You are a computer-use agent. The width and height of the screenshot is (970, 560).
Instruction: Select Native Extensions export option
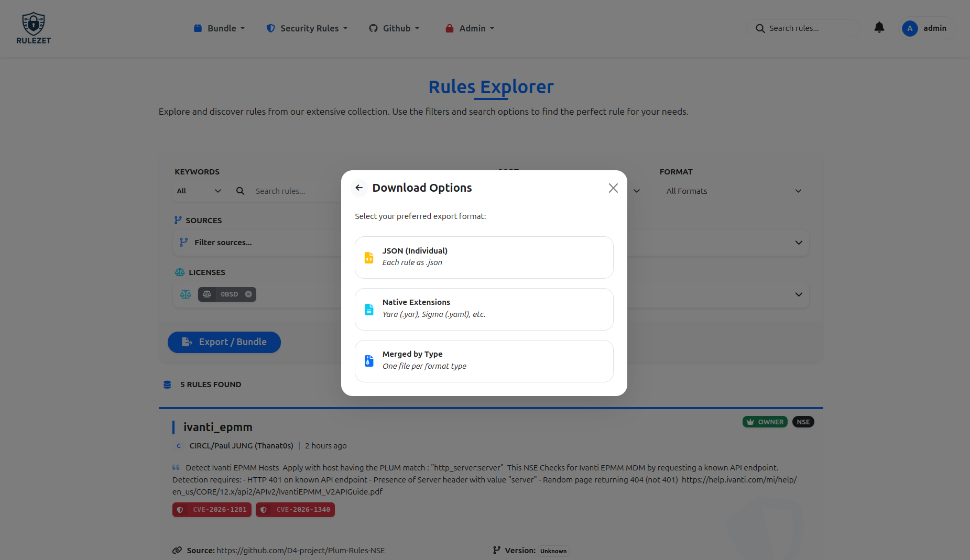pos(484,309)
